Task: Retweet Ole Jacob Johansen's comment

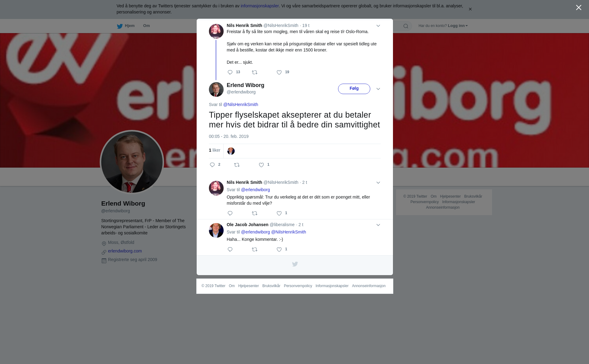Action: (x=255, y=249)
